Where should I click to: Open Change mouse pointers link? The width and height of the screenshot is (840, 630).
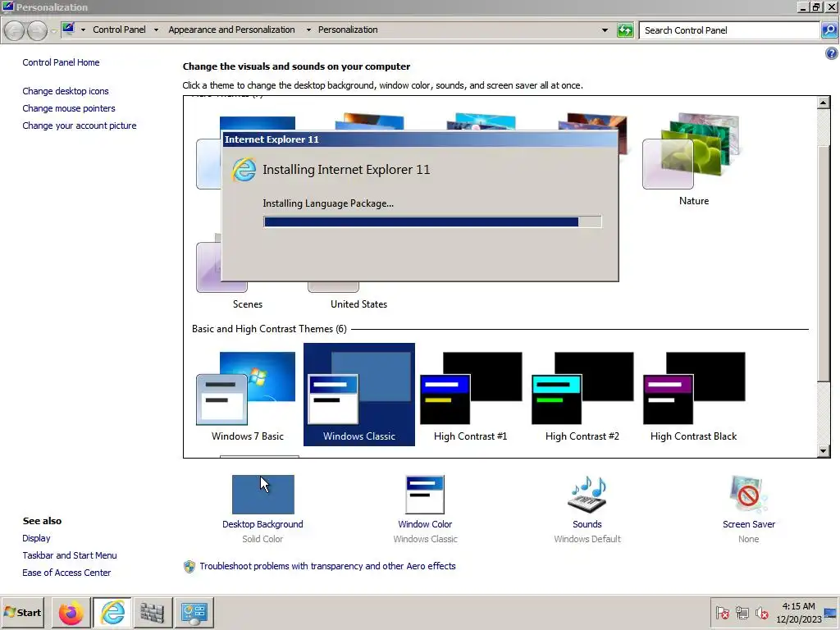click(69, 108)
